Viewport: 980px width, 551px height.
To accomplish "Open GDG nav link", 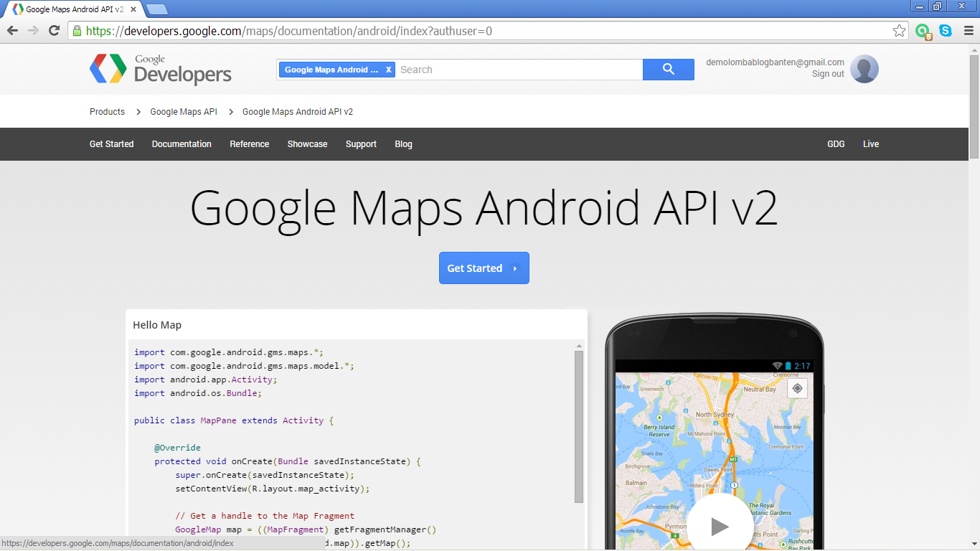I will 836,144.
